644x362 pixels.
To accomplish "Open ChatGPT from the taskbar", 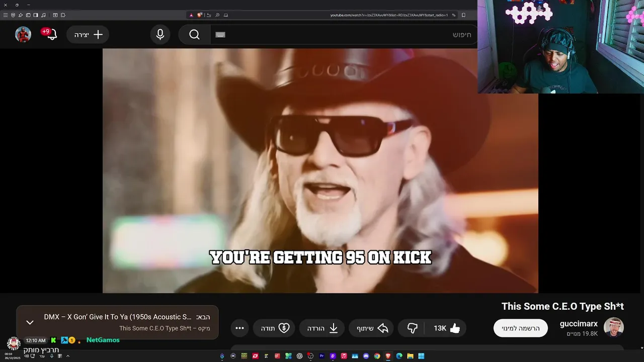I will pyautogui.click(x=299, y=356).
